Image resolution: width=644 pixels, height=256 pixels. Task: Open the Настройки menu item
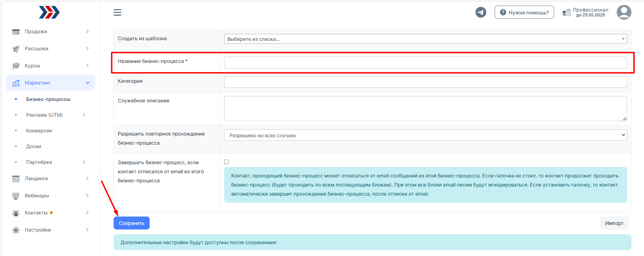tap(50, 230)
